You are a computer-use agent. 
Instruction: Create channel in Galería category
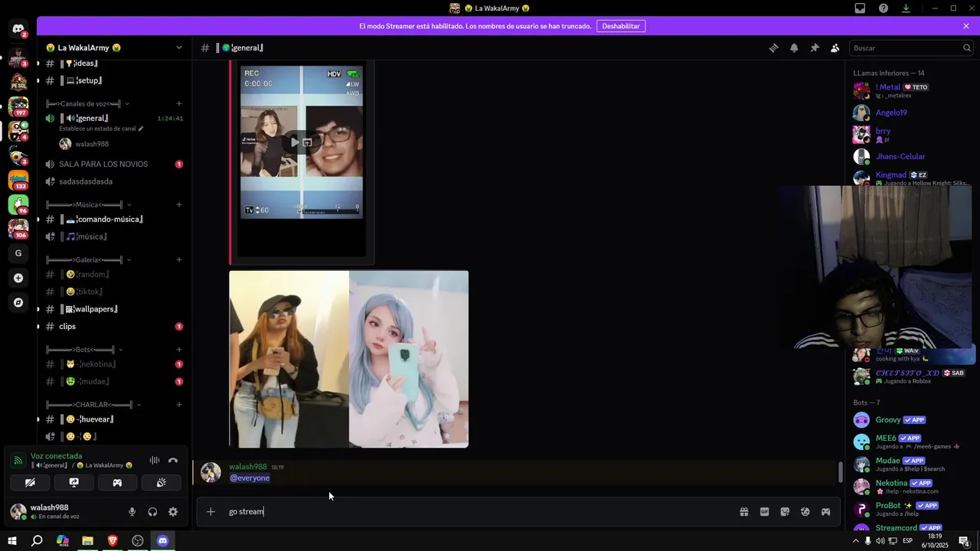tap(179, 259)
